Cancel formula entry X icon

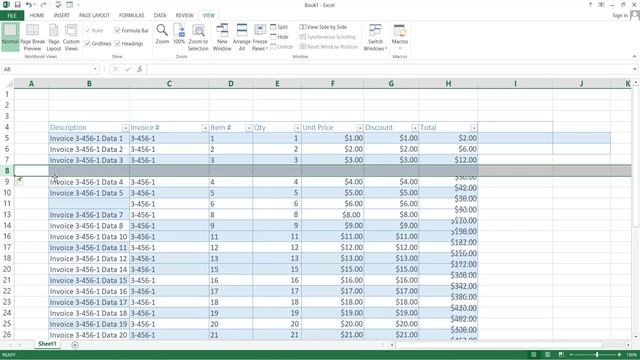(x=116, y=69)
